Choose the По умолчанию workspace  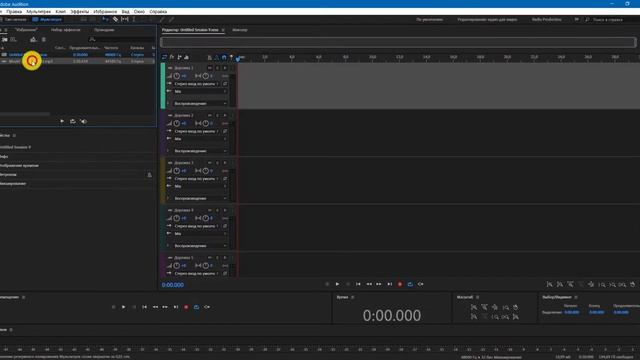(429, 19)
